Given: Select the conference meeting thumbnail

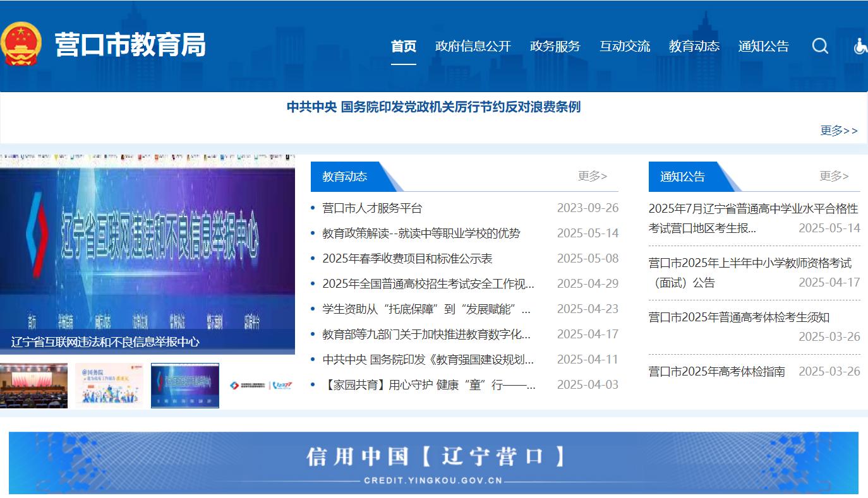Looking at the screenshot, I should 33,385.
